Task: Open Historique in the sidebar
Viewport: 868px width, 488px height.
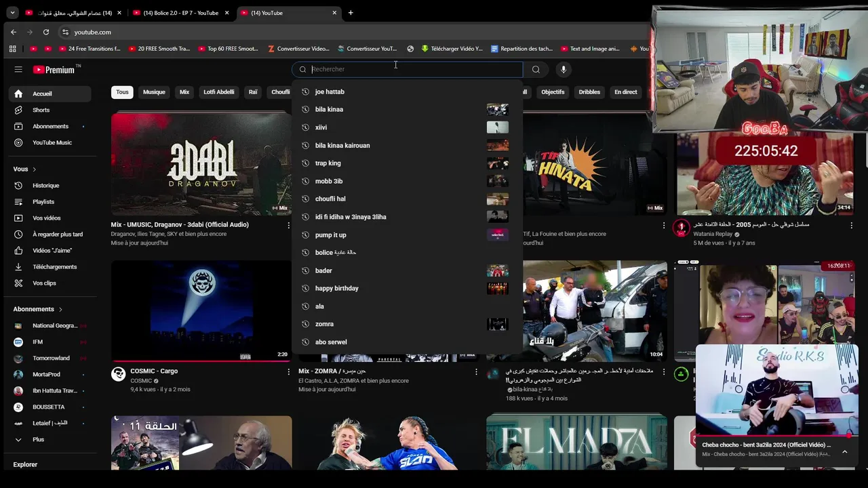Action: point(50,185)
